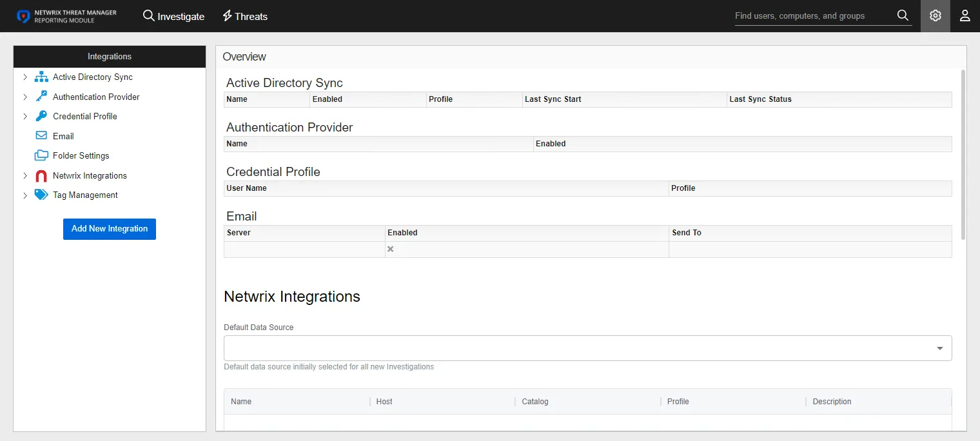Viewport: 980px width, 441px height.
Task: Expand the Credential Profile node
Action: click(25, 116)
